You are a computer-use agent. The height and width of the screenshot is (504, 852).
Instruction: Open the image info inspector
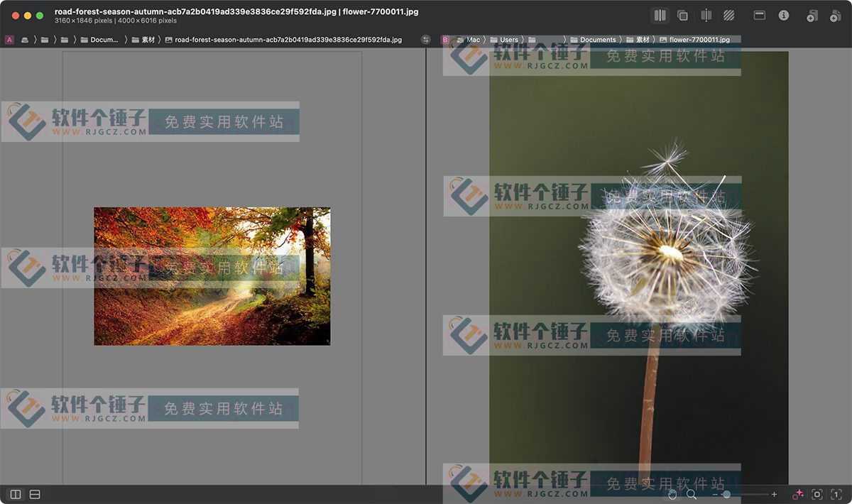pyautogui.click(x=784, y=15)
